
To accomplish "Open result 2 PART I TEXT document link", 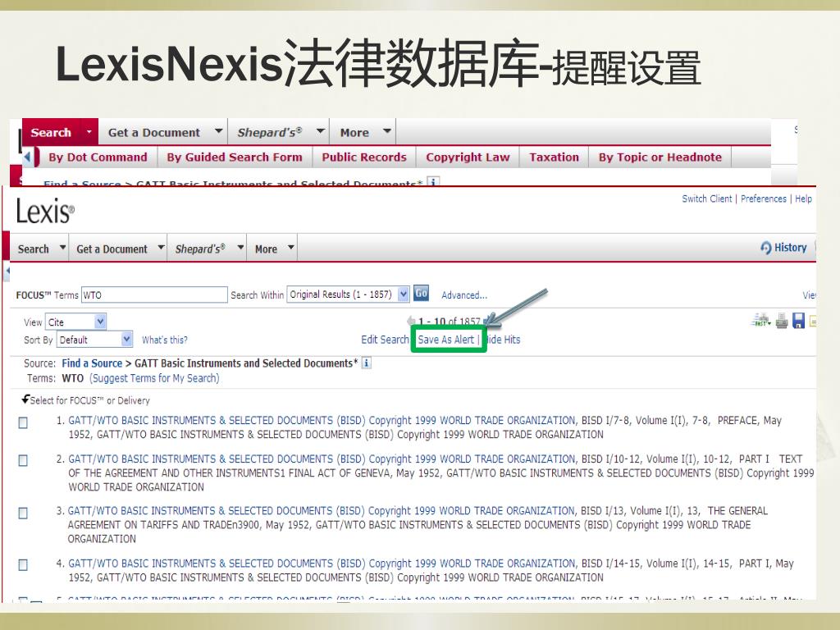I will (x=322, y=459).
